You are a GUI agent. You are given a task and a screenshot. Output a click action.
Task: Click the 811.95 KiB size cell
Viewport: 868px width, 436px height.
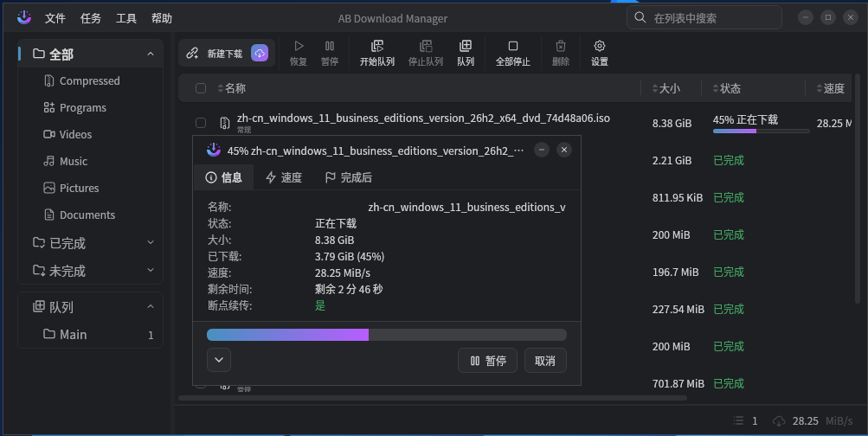point(678,197)
